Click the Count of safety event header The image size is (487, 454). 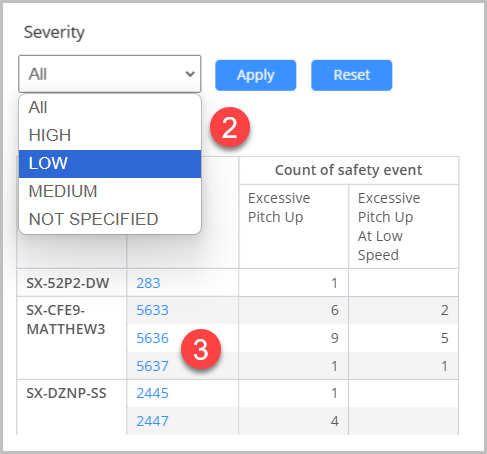(x=349, y=170)
